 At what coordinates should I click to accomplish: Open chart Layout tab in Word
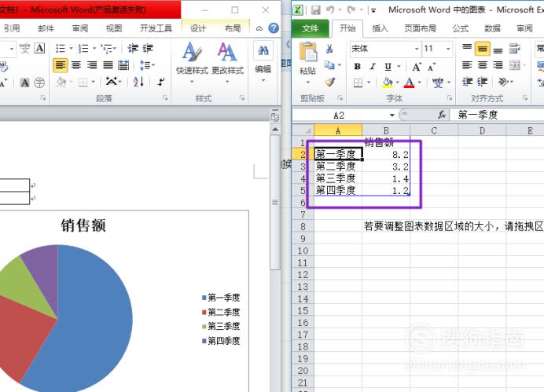coord(233,28)
